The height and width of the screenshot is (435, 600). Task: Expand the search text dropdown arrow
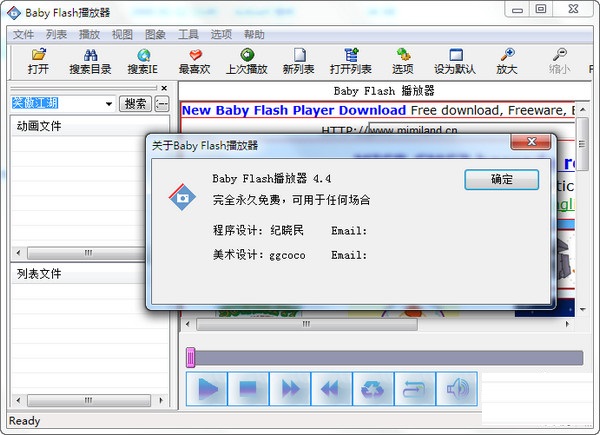tap(108, 104)
